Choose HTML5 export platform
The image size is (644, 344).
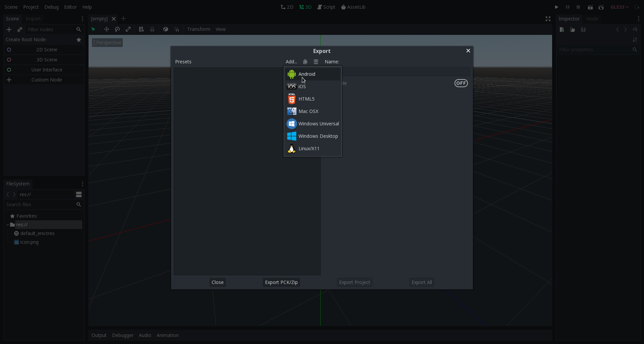[306, 99]
